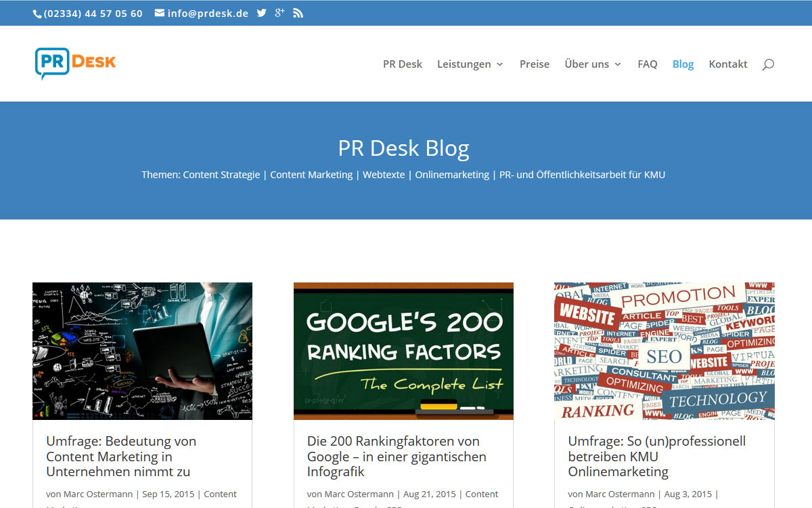Image resolution: width=812 pixels, height=508 pixels.
Task: Click the phone icon in top bar
Action: pos(37,14)
